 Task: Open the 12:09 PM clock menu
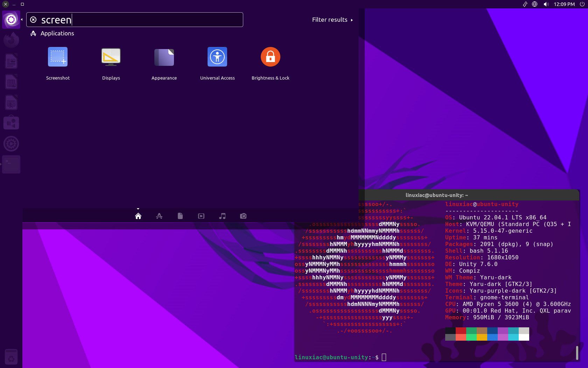point(564,4)
